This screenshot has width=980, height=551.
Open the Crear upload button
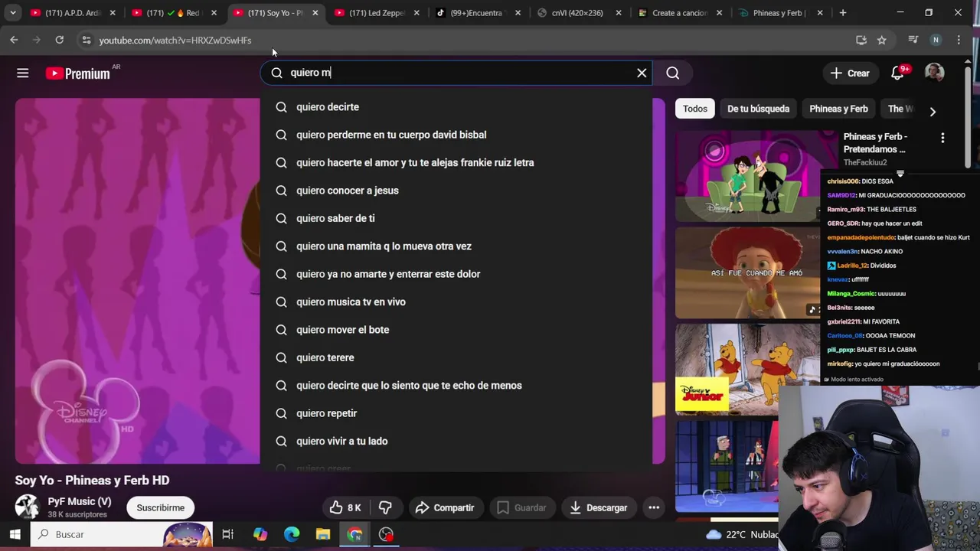(850, 73)
